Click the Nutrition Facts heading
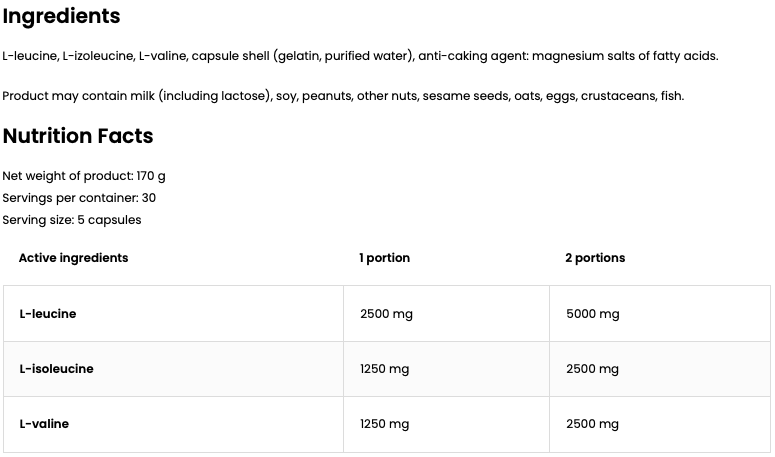775x457 pixels. [x=78, y=136]
